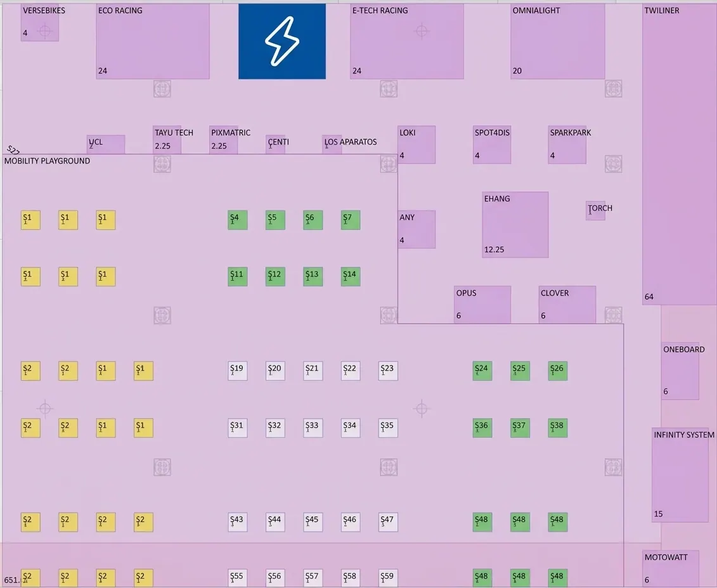Click green stand S12
The height and width of the screenshot is (588, 717).
pyautogui.click(x=275, y=276)
